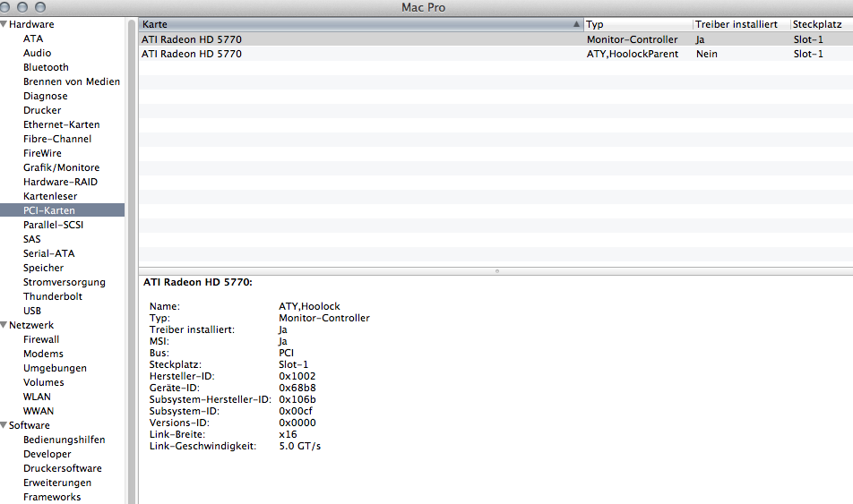Collapse the Hardware section triangle
This screenshot has height=504, width=853.
click(4, 24)
